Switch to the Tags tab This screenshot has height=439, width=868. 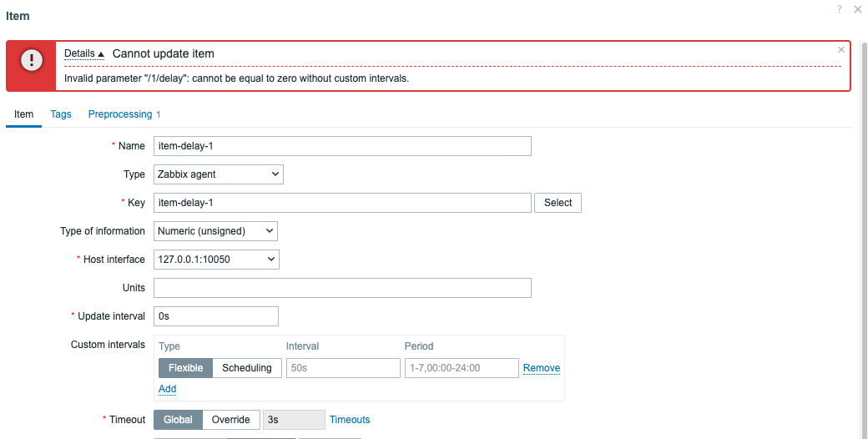(x=61, y=114)
